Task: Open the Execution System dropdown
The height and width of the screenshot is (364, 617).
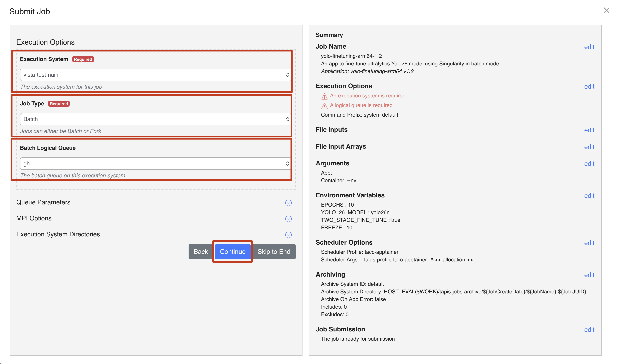Action: tap(155, 75)
